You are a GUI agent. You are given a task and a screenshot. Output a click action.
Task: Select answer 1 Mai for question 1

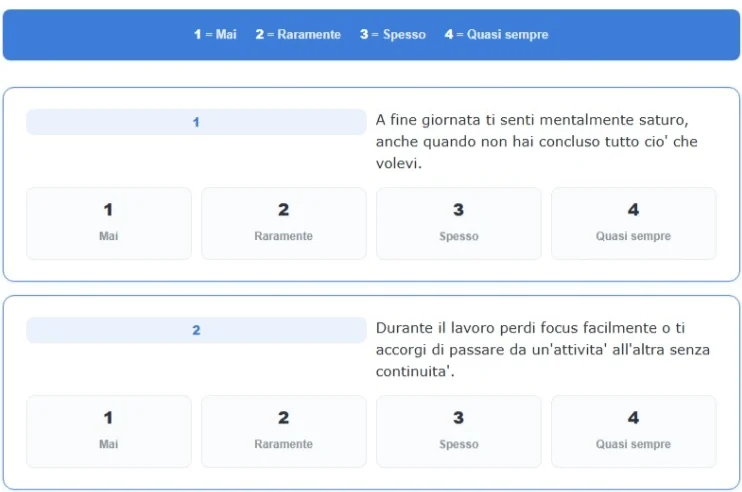(x=109, y=223)
